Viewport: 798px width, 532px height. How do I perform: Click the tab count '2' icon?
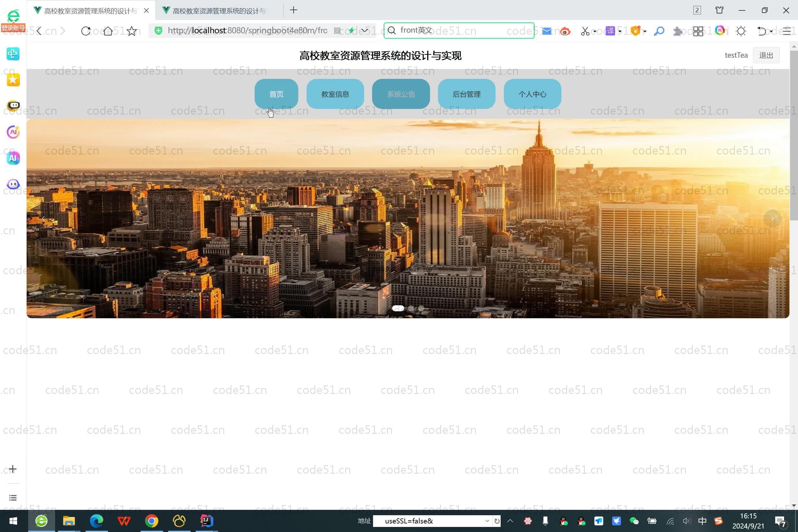[x=697, y=10]
